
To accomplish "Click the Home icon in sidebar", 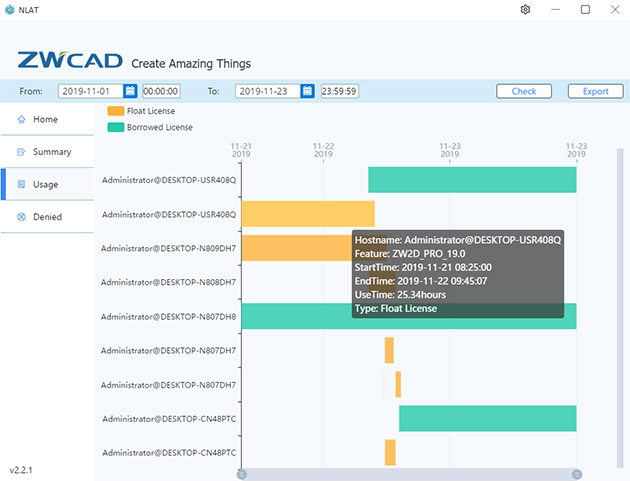I will tap(21, 120).
